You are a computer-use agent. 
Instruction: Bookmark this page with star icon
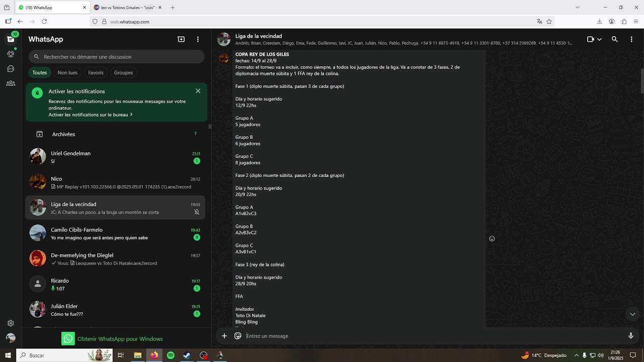tap(549, 22)
